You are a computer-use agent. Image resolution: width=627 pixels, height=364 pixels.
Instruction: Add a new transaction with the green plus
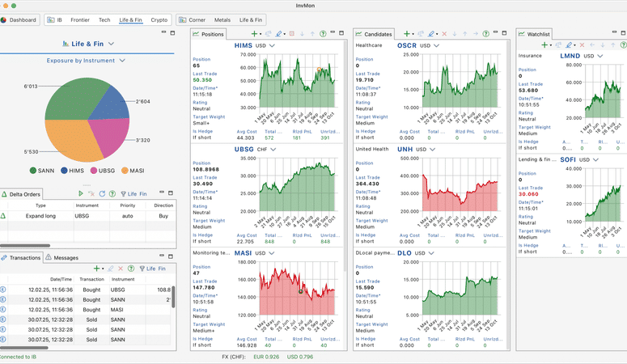point(96,269)
